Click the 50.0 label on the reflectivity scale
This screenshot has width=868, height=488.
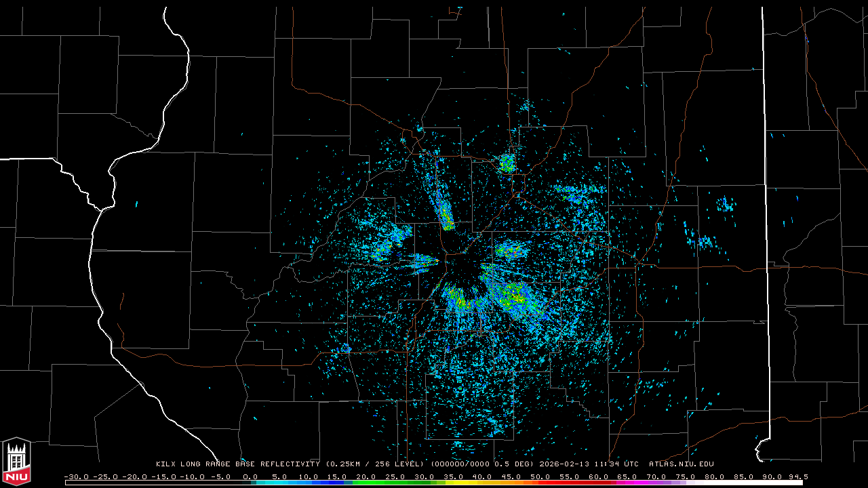click(x=540, y=476)
